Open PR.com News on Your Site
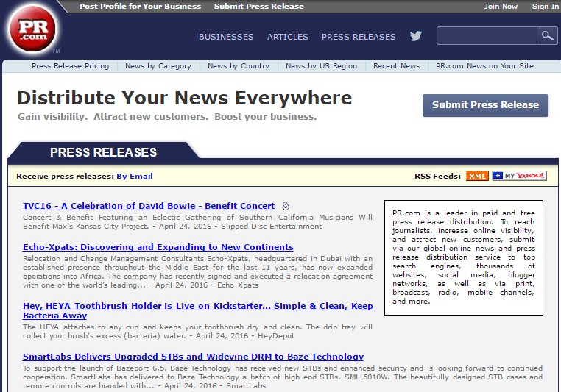The image size is (561, 392). click(x=484, y=66)
